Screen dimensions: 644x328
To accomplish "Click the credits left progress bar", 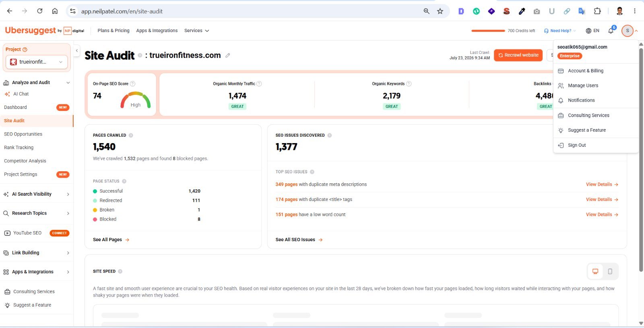I will click(488, 31).
